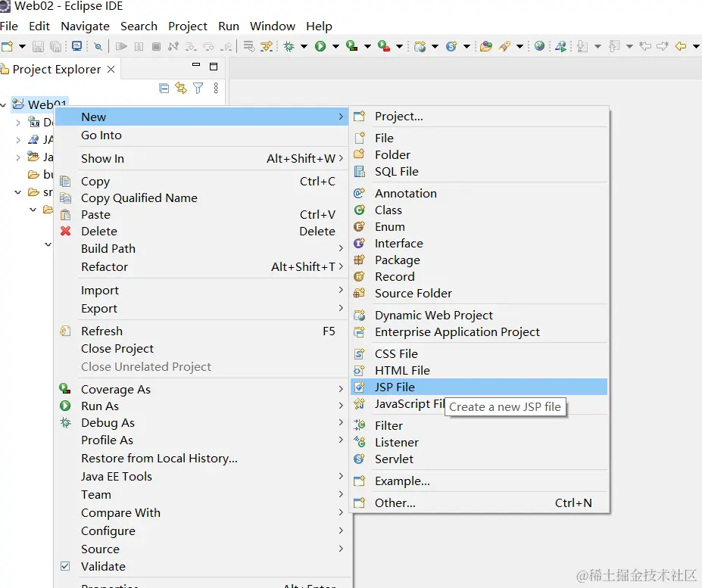Open the Help menu

coord(320,26)
